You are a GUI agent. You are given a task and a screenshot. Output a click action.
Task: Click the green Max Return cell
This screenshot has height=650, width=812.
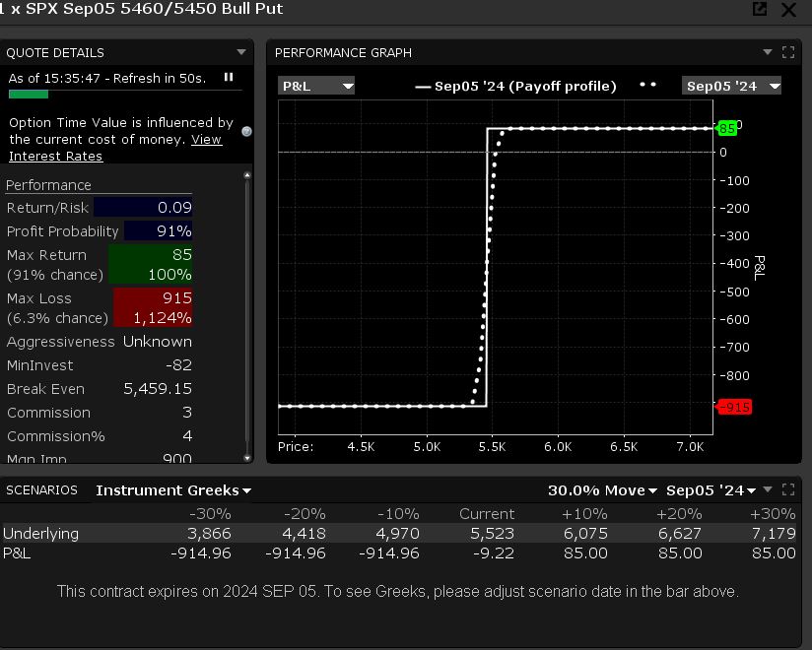(x=150, y=265)
